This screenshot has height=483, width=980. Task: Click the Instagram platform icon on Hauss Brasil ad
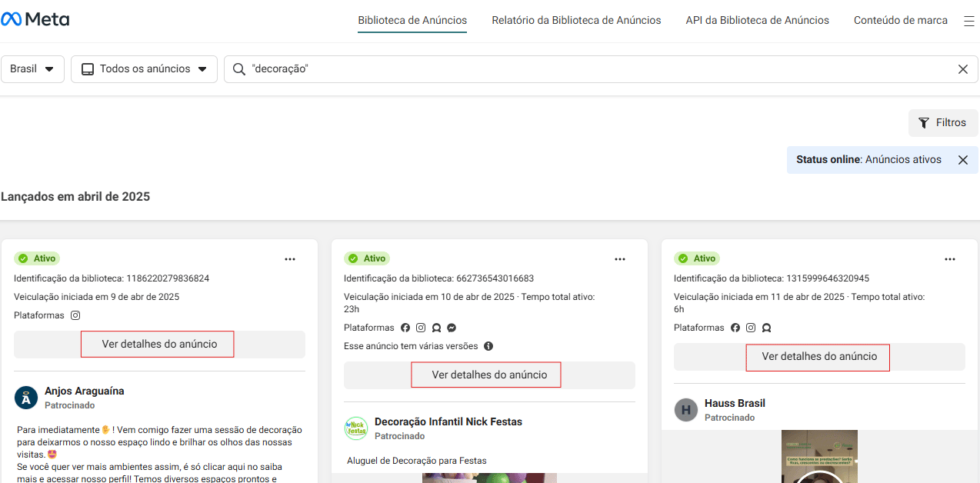[x=751, y=328]
